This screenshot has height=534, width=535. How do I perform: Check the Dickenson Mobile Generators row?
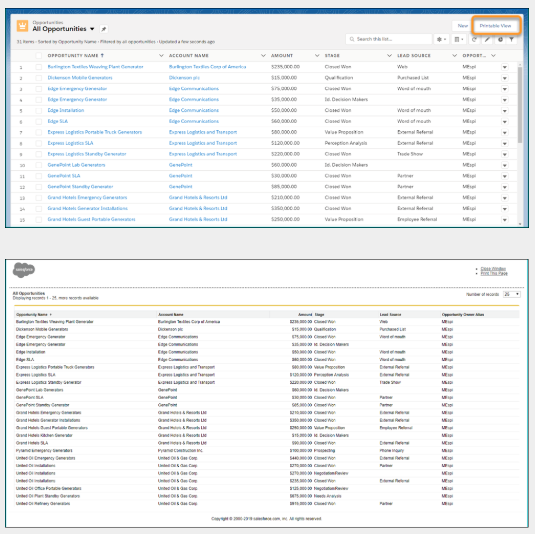point(39,78)
